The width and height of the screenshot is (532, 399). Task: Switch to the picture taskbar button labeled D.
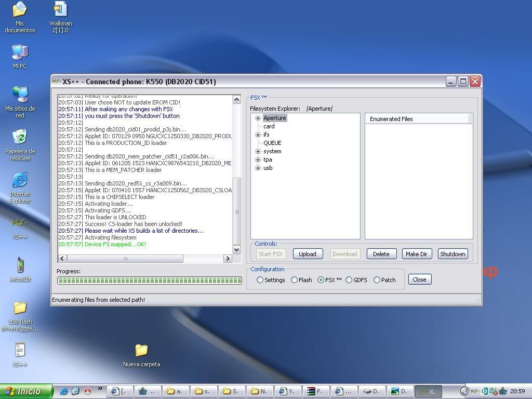(401, 391)
